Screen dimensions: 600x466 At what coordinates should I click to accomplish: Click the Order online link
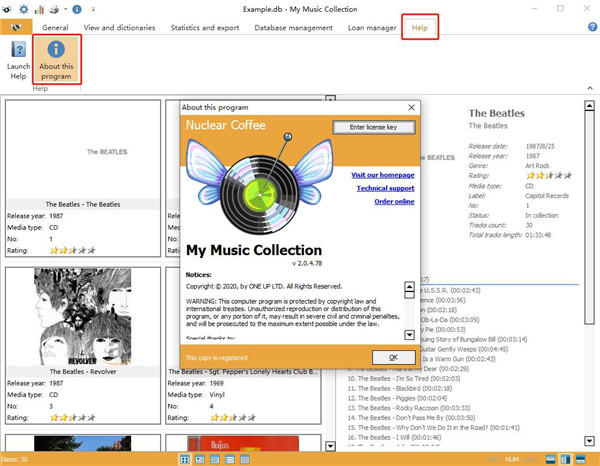pos(394,202)
